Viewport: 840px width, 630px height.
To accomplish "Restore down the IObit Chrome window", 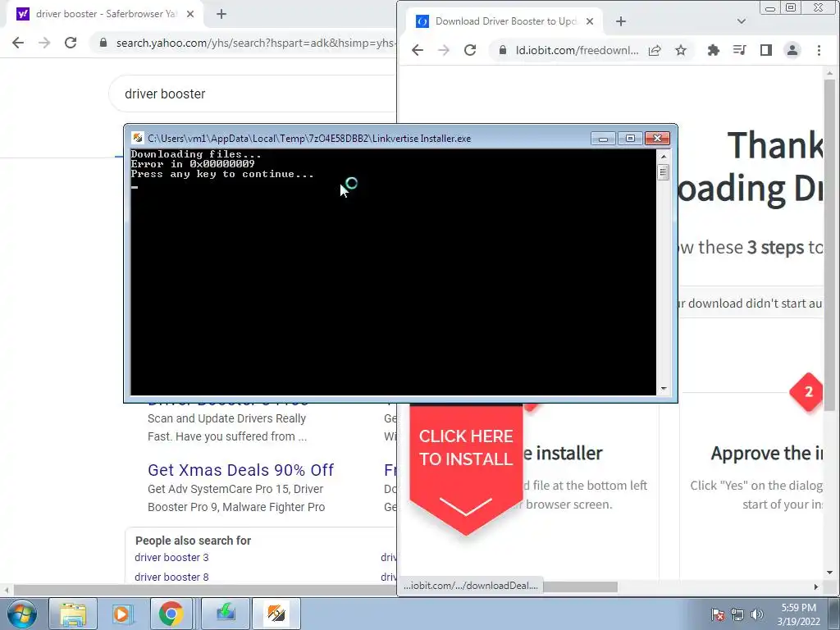I will [791, 7].
